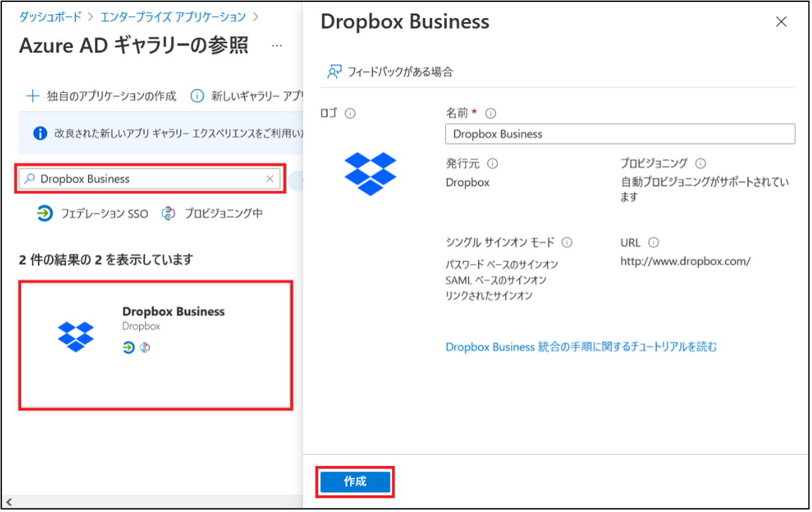Screen dimensions: 812x512
Task: Click the plus icon for custom application
Action: click(x=33, y=96)
